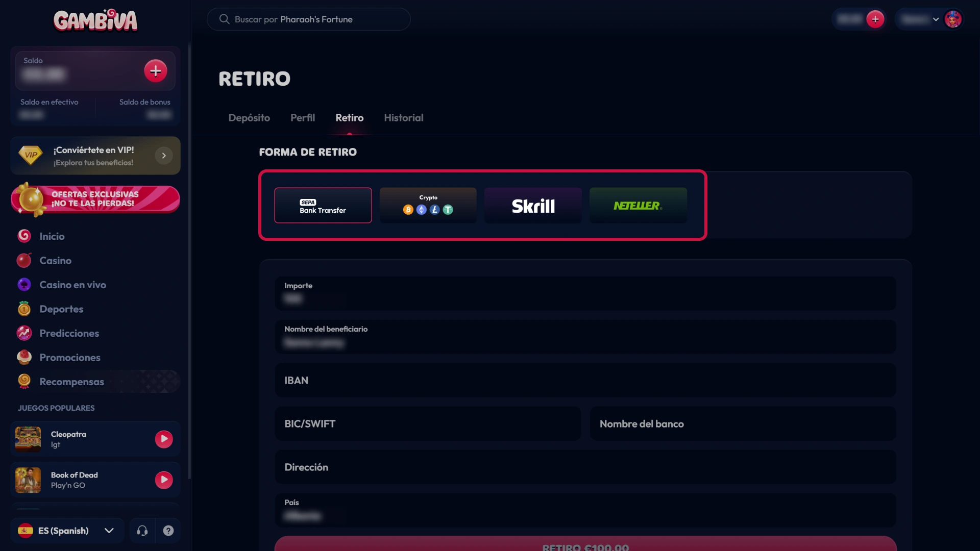Click the Nombre del beneficiario field
980x551 pixels.
point(585,337)
